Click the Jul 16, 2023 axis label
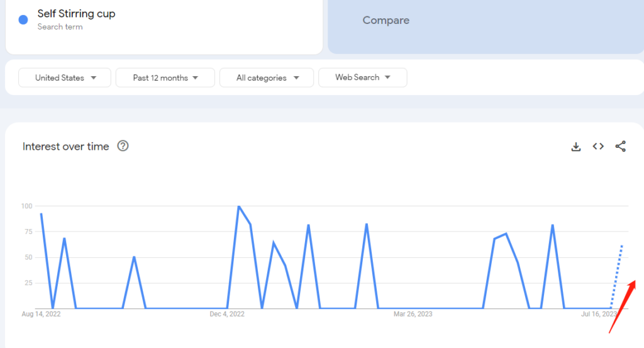 tap(599, 314)
